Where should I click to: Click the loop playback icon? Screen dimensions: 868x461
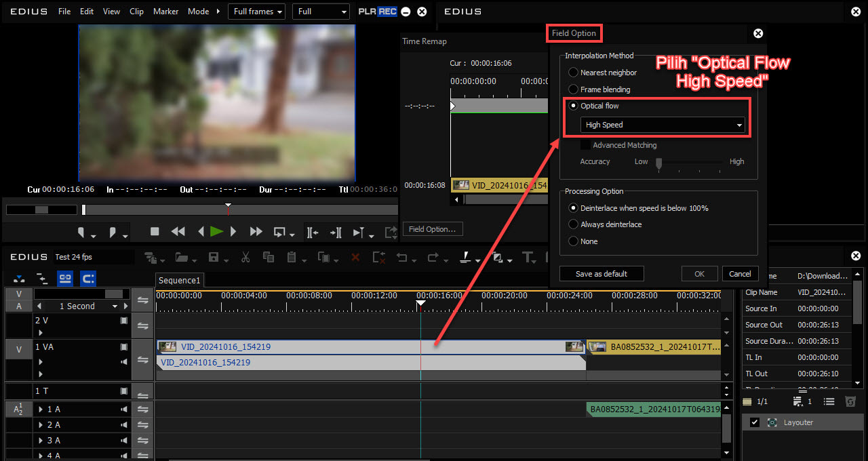pyautogui.click(x=279, y=232)
